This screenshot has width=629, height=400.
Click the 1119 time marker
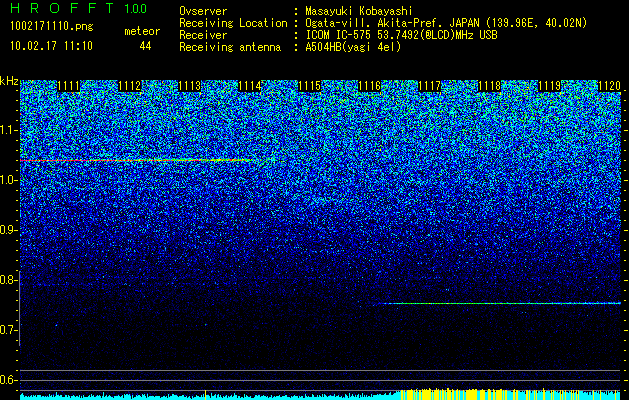pyautogui.click(x=550, y=86)
